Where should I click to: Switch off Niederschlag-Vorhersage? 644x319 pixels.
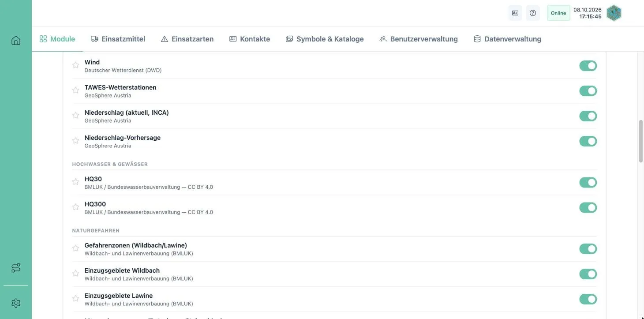[588, 141]
